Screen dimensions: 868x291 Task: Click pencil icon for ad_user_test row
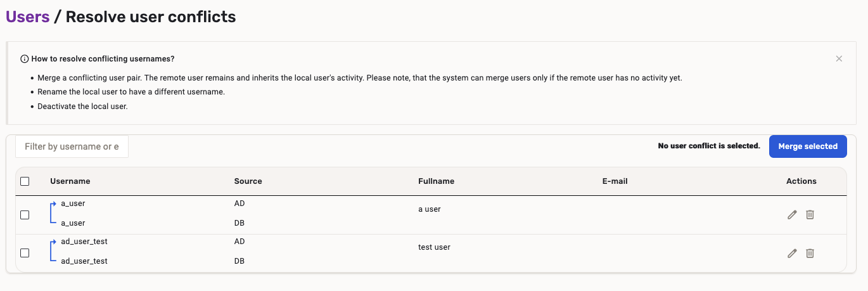coord(791,254)
